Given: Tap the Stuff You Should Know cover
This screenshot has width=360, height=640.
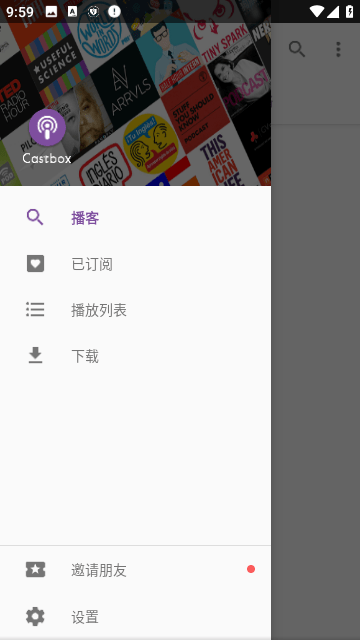Looking at the screenshot, I should tap(195, 109).
